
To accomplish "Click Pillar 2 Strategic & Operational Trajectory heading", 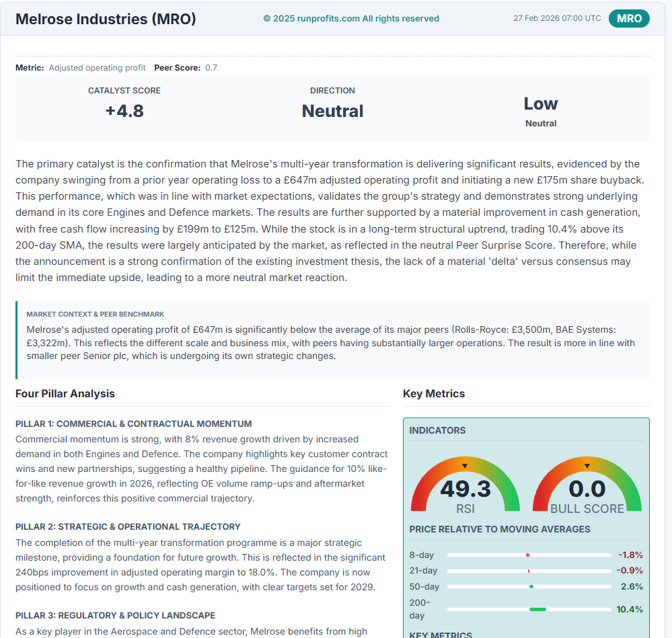I will pos(128,526).
